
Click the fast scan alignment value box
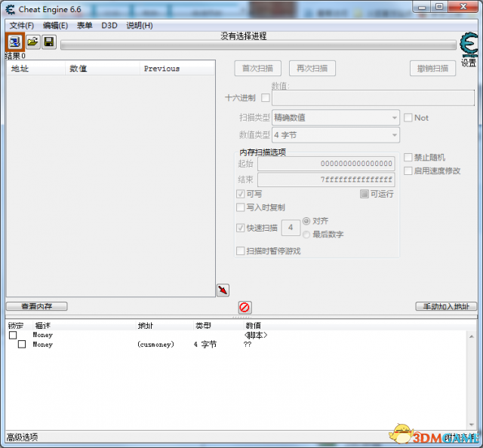click(291, 228)
